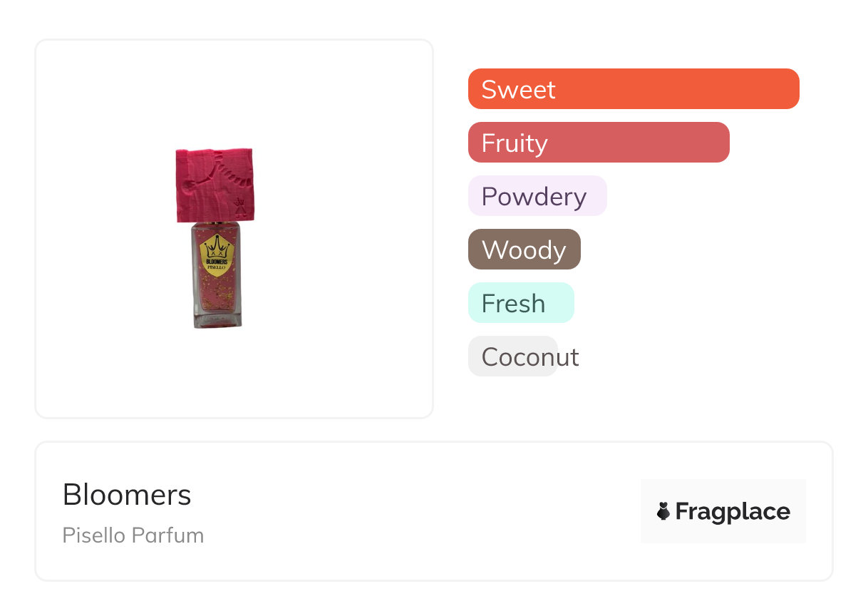
Task: Open the Bloomers perfume title
Action: (x=127, y=495)
